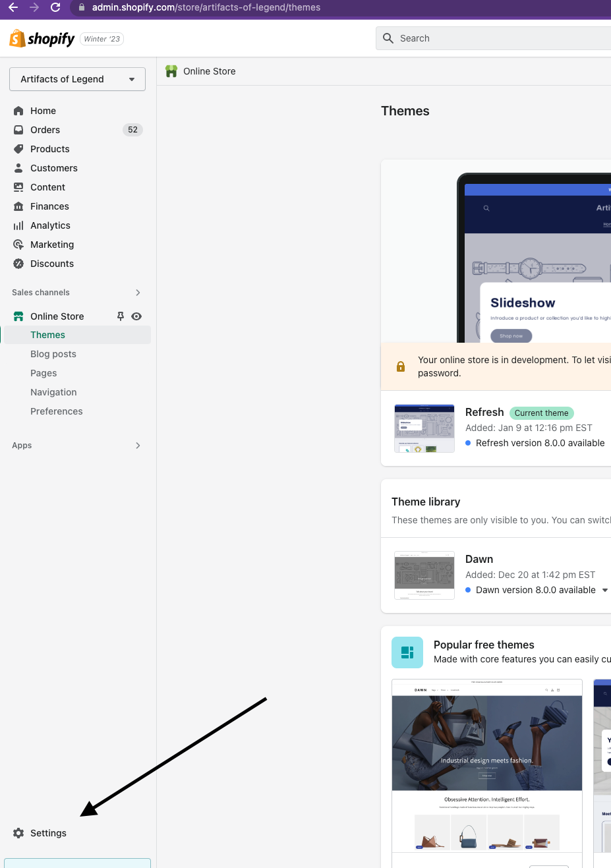Viewport: 611px width, 868px height.
Task: Click Added: Dec 20 at 1:42 pm EST
Action: pos(530,575)
